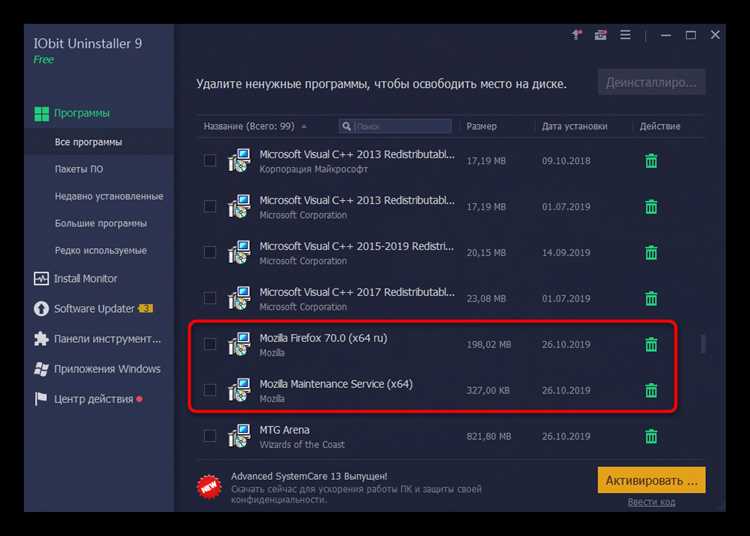Click the Install Monitor icon
Viewport: 750px width, 536px height.
pyautogui.click(x=41, y=278)
